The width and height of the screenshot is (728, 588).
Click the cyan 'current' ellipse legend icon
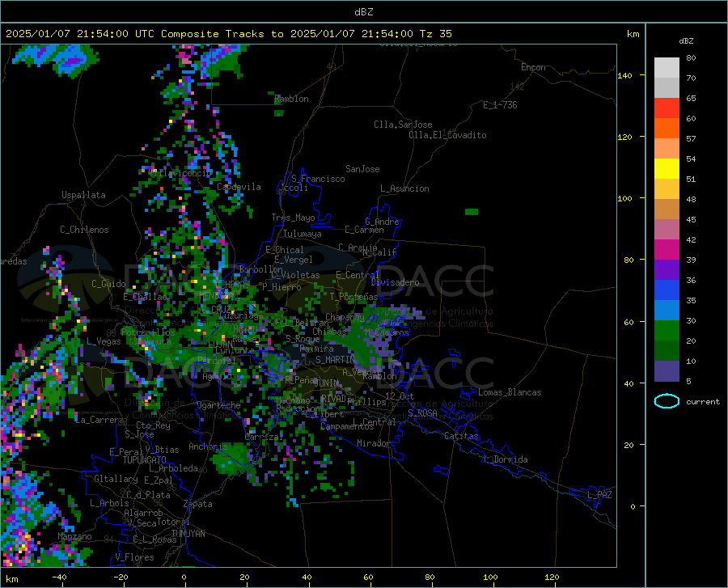(x=667, y=401)
